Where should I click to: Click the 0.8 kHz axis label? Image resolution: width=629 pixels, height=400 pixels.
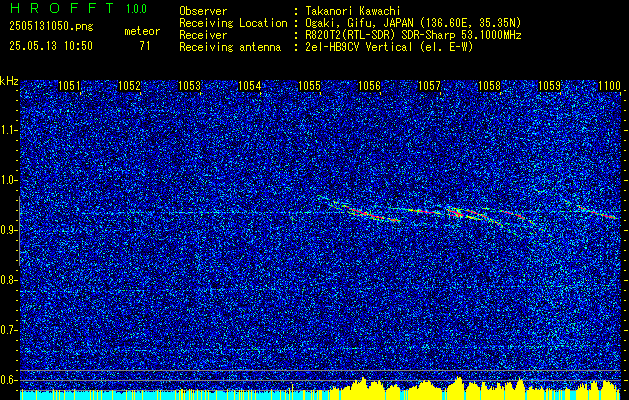point(8,280)
